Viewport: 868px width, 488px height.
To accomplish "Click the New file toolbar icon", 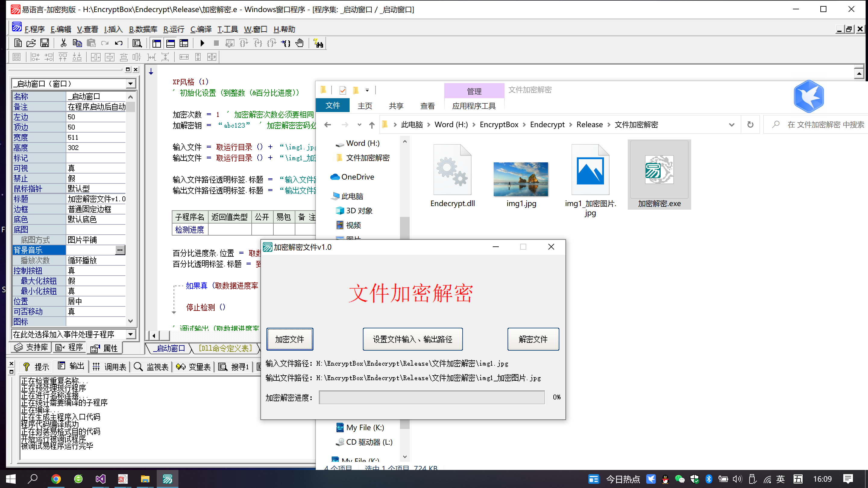I will (18, 43).
